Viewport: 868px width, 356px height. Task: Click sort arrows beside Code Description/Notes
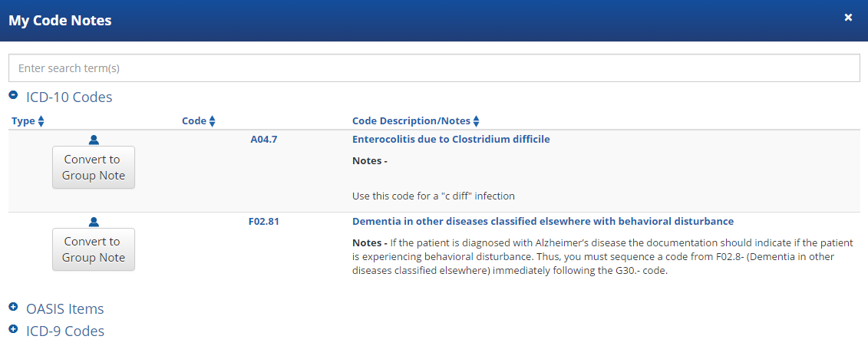(476, 121)
